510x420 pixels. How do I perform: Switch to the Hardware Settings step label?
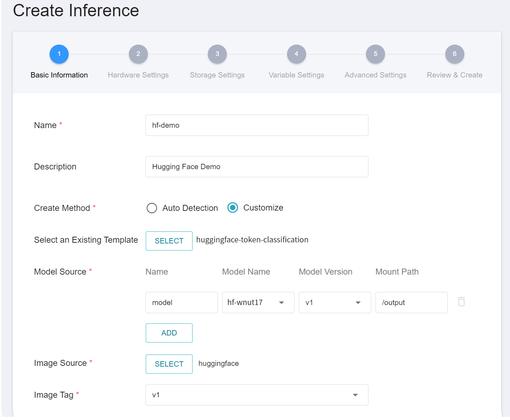point(138,75)
